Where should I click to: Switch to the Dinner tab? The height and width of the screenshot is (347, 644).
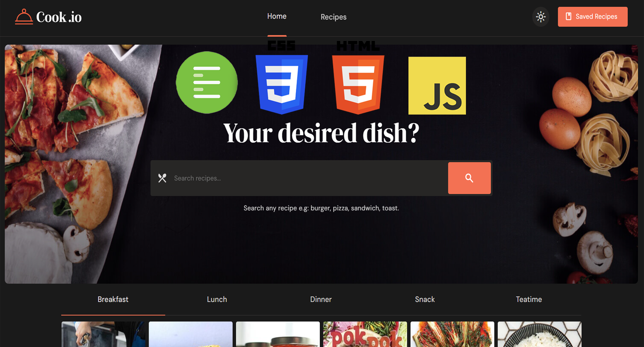[x=321, y=299]
